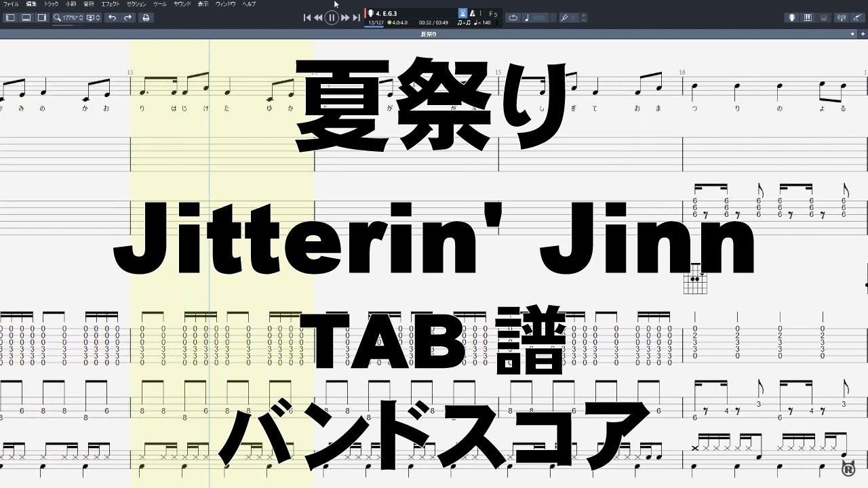Open the drum pad panel icon
The image size is (868, 488).
823,17
